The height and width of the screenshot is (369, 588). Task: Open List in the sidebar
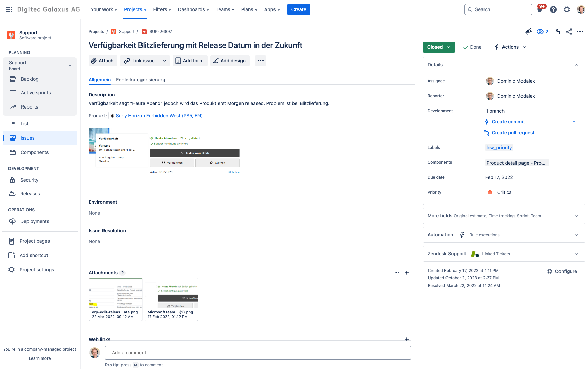click(x=40, y=124)
